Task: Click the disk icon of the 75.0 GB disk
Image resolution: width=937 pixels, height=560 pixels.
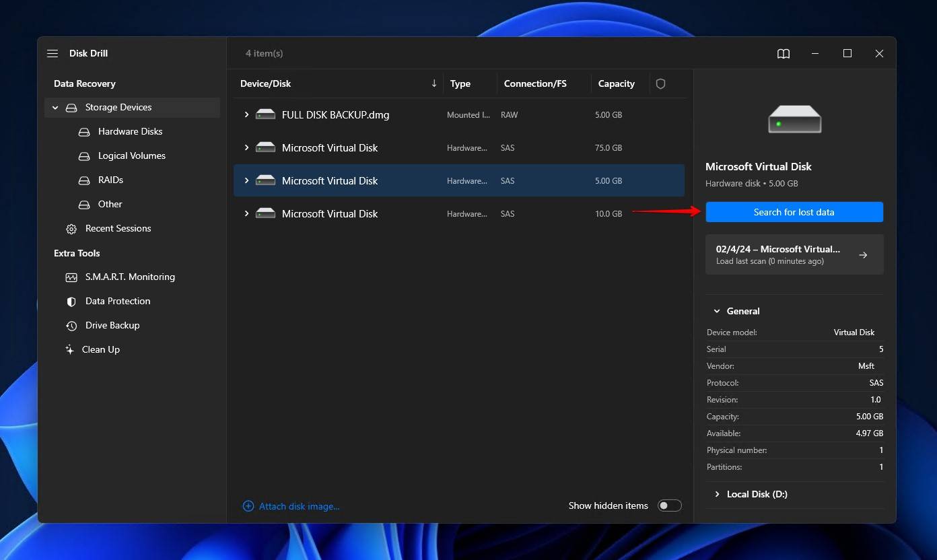Action: tap(265, 148)
